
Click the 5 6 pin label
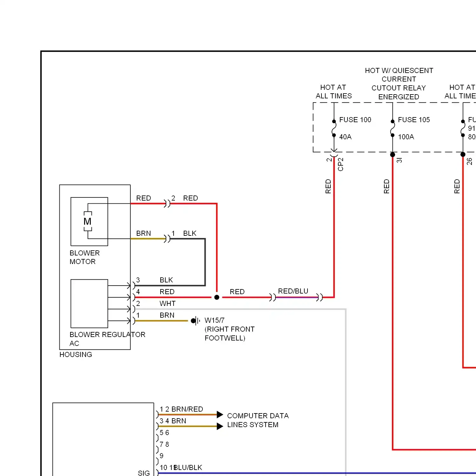click(164, 433)
